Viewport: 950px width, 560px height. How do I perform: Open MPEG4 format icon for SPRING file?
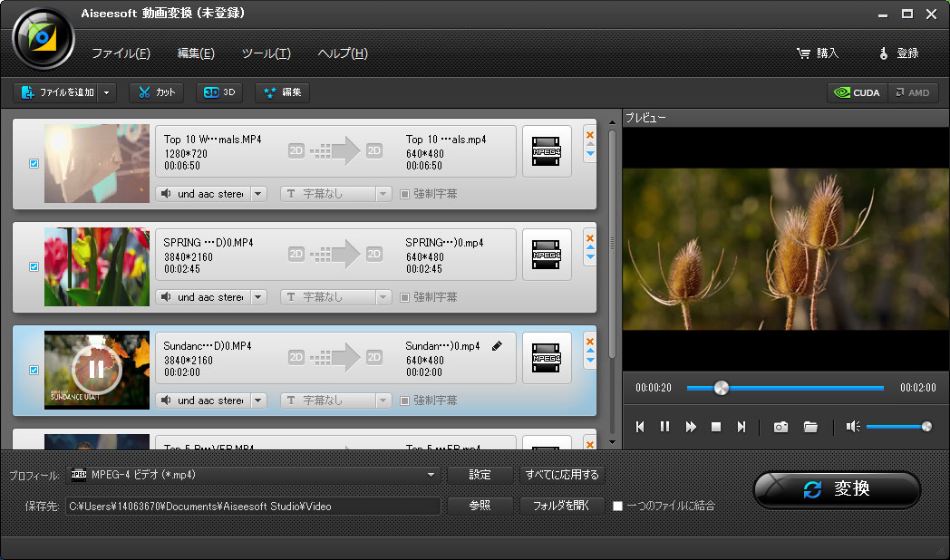[x=547, y=255]
